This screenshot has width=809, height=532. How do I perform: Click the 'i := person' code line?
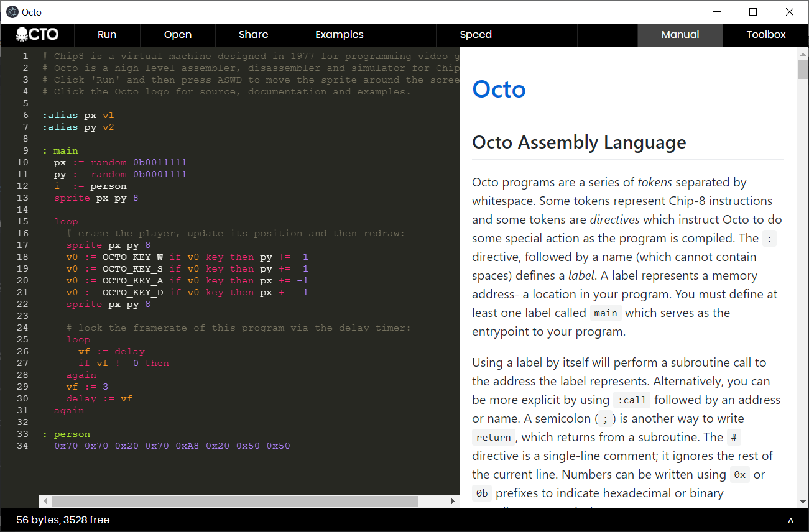click(x=90, y=186)
